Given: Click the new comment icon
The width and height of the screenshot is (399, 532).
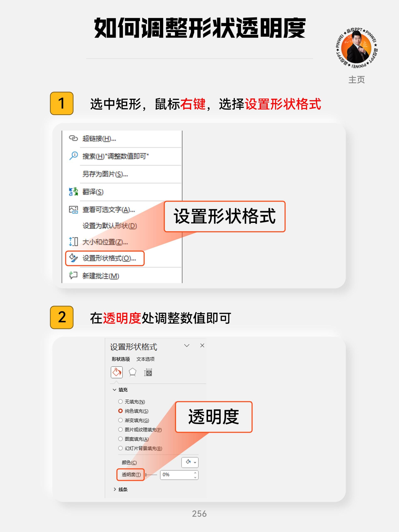Looking at the screenshot, I should pos(73,275).
